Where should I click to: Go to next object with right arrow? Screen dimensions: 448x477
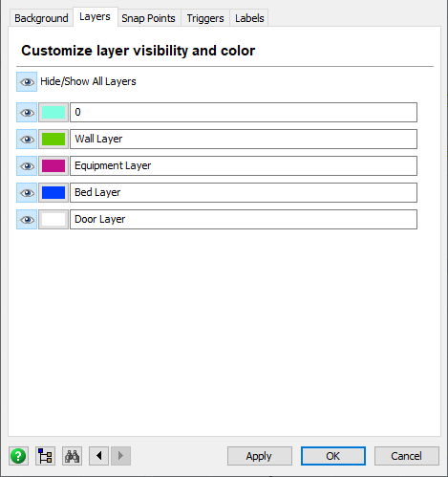[x=120, y=456]
